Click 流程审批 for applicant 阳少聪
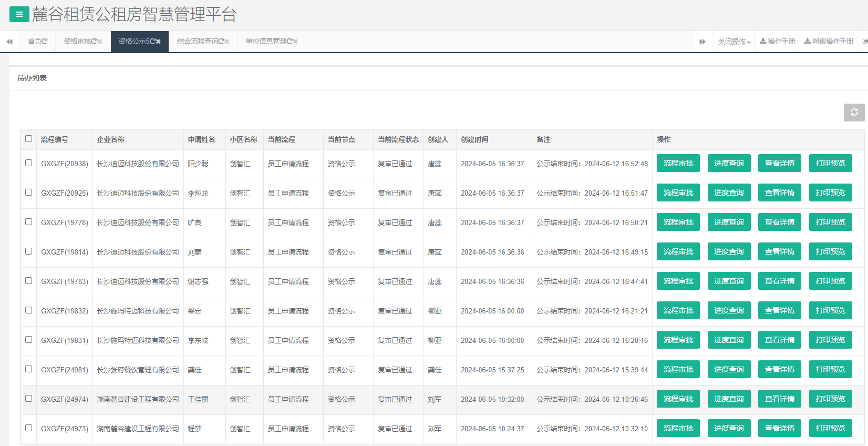Viewport: 868px width, 446px height. [678, 164]
